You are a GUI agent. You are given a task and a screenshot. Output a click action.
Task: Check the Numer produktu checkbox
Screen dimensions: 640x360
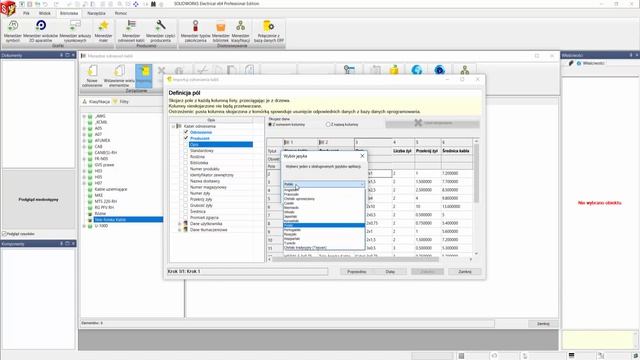tap(186, 169)
